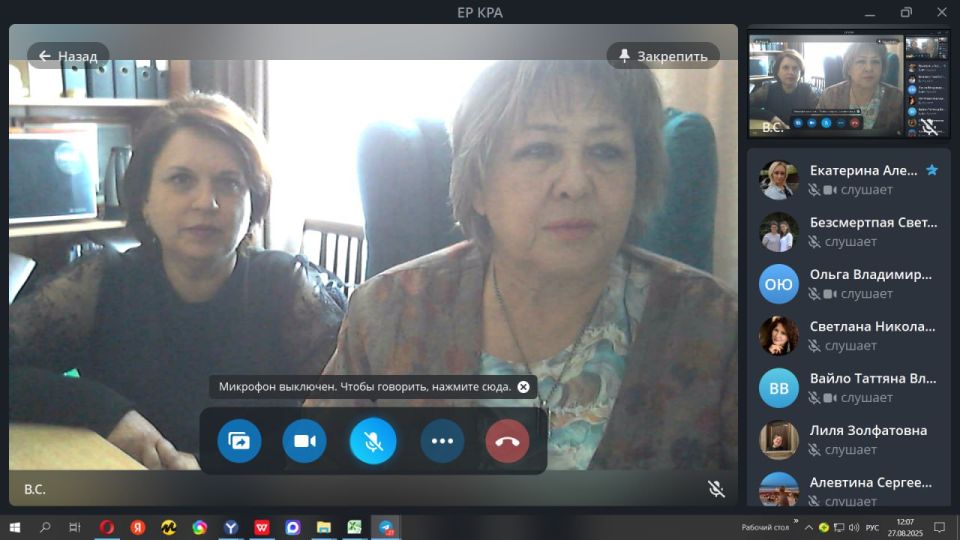Click Лиля Золфатовна avatar photo
The height and width of the screenshot is (540, 960).
click(778, 440)
